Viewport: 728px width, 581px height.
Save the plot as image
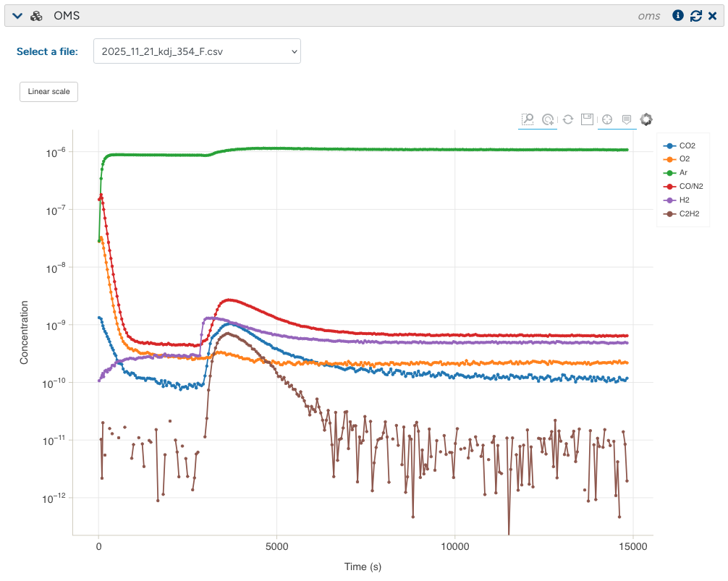588,119
